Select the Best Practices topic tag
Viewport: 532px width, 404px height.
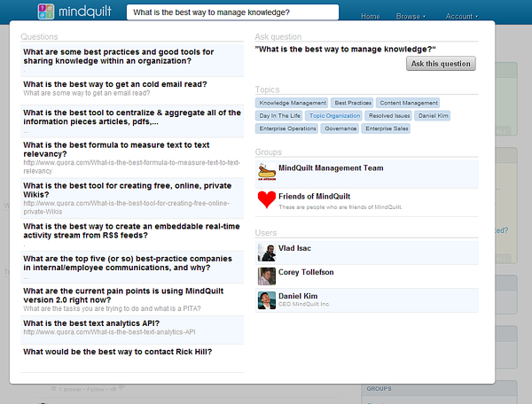(x=353, y=103)
